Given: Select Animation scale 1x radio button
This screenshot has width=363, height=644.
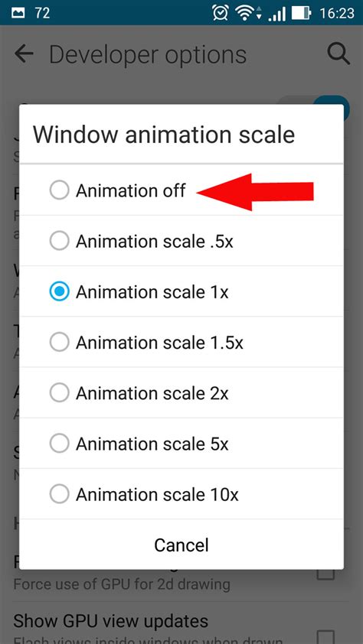Looking at the screenshot, I should click(59, 291).
